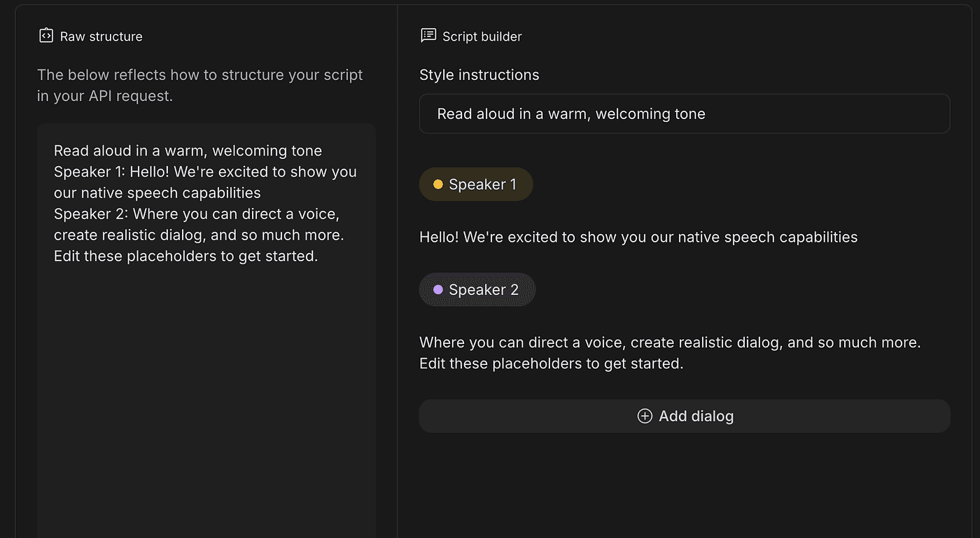
Task: Select the Script builder heading
Action: coord(482,36)
